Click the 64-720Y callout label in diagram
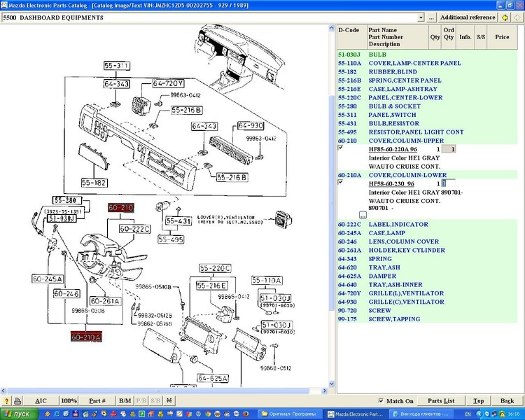Screen dimensions: 525x420 168,83
